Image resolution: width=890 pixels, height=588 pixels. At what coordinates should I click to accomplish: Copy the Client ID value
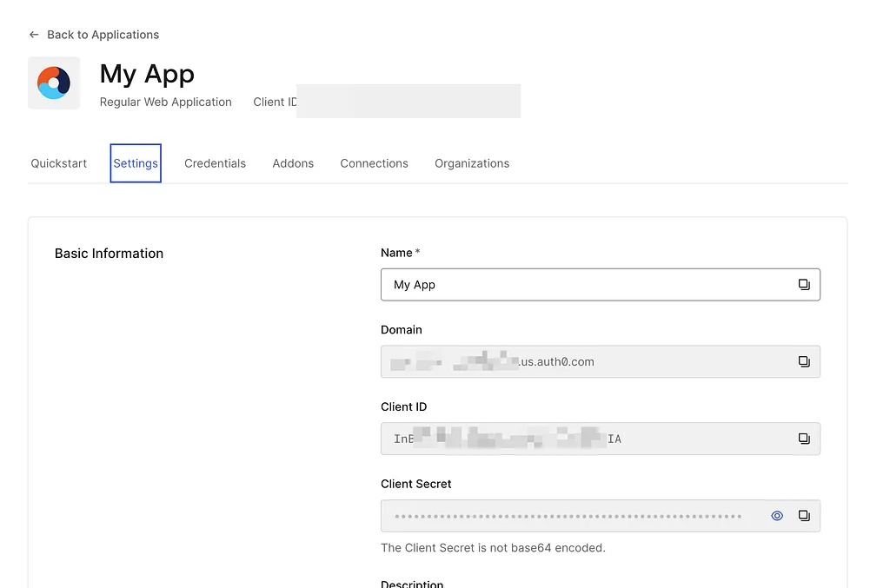coord(804,439)
